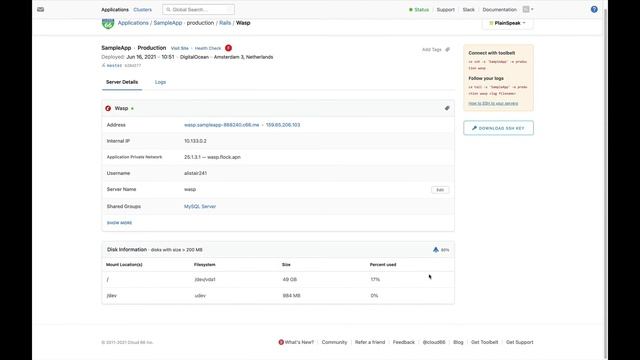Open Community footer link
This screenshot has height=360, width=640.
pyautogui.click(x=334, y=342)
